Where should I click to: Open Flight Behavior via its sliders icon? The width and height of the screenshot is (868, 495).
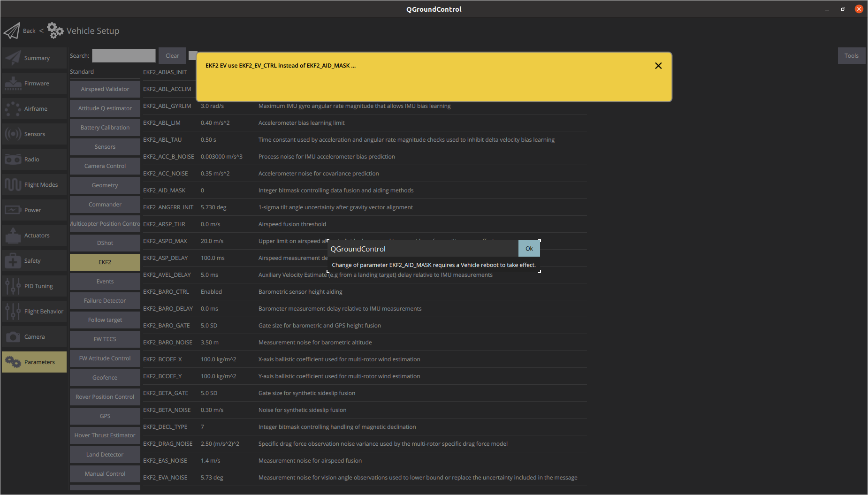click(x=13, y=311)
